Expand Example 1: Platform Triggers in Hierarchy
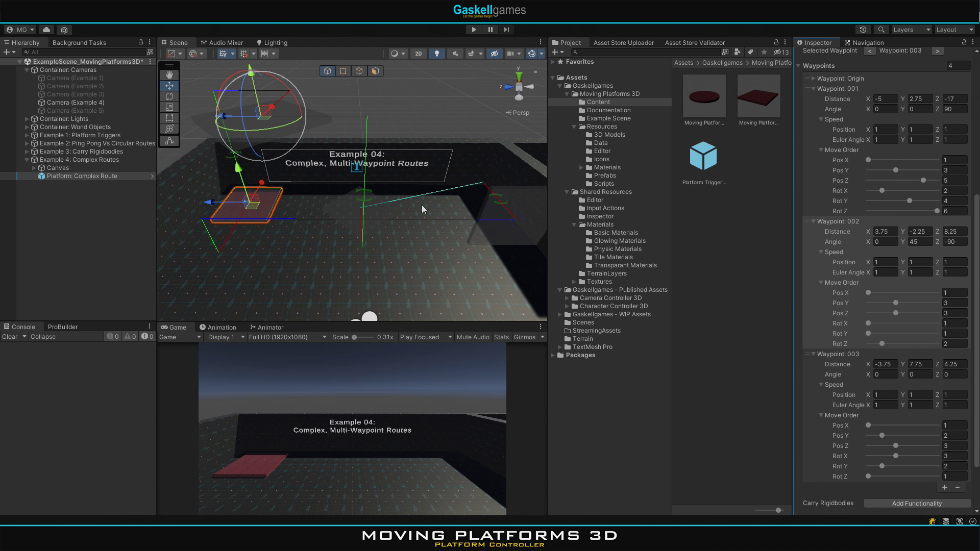This screenshot has height=551, width=980. click(x=27, y=135)
